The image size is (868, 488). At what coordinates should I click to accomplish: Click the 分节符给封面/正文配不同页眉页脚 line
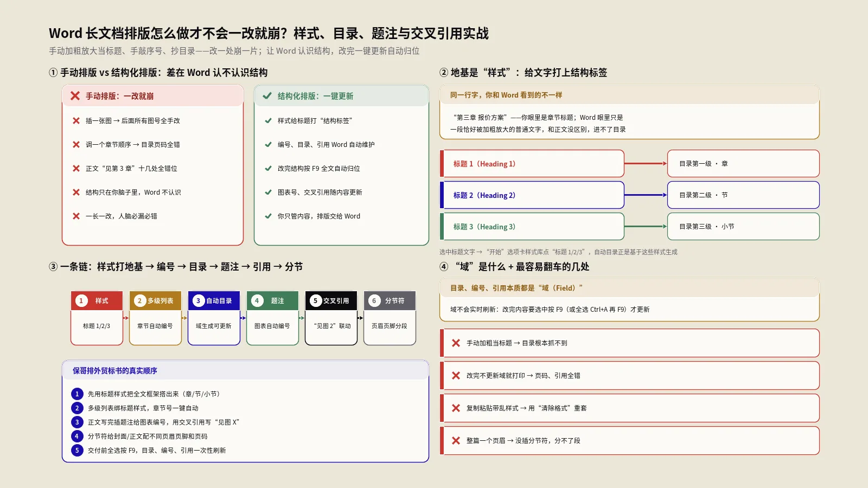click(148, 436)
